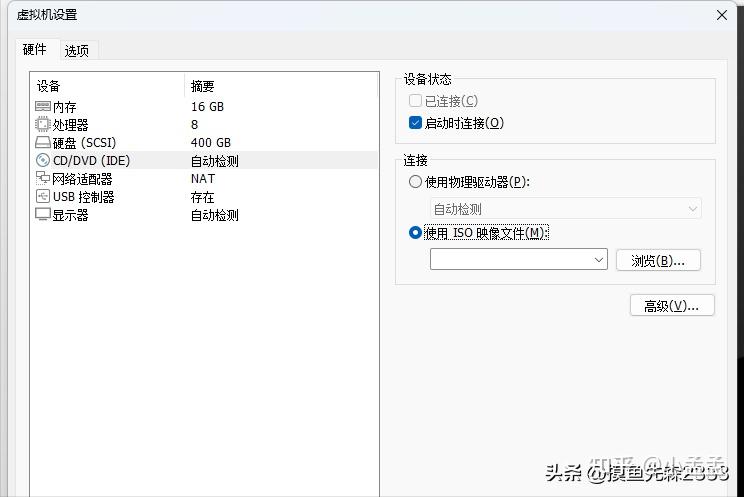The width and height of the screenshot is (744, 497).
Task: Select 使用物理驱动器(P) radio button
Action: [415, 182]
